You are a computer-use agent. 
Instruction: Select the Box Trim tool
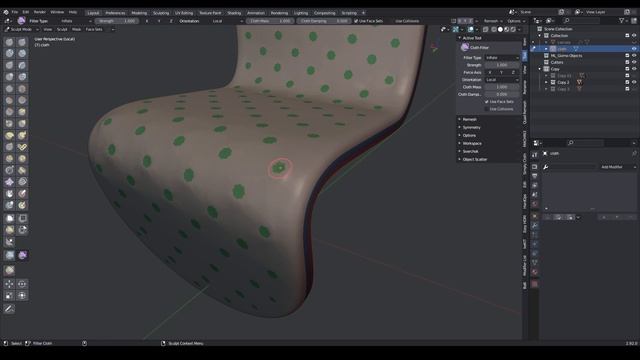point(22,230)
